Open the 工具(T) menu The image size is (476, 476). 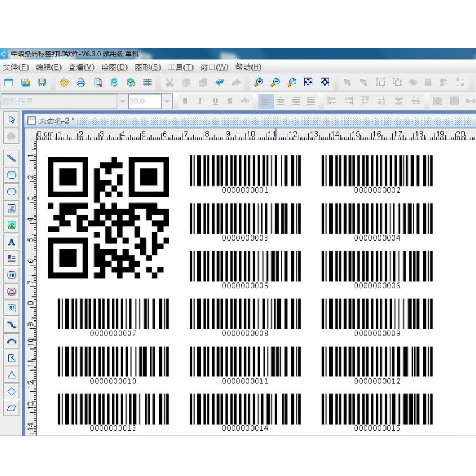pyautogui.click(x=181, y=67)
